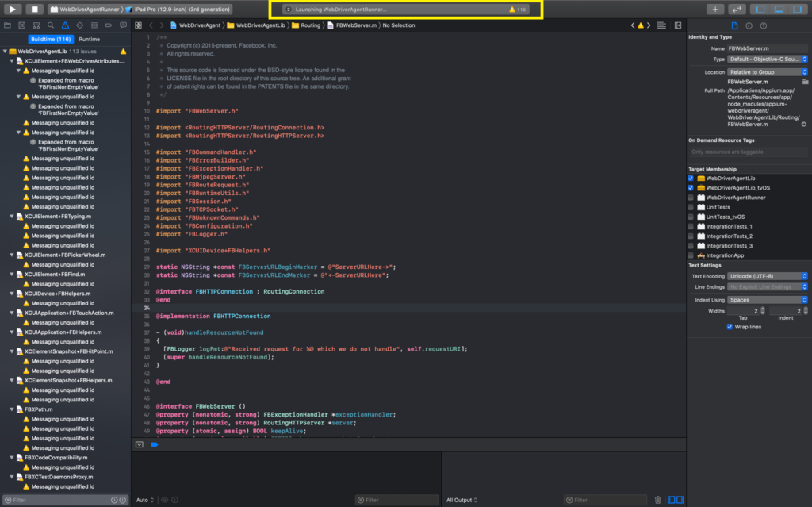Show the Debug navigator
812x507 pixels.
point(94,25)
